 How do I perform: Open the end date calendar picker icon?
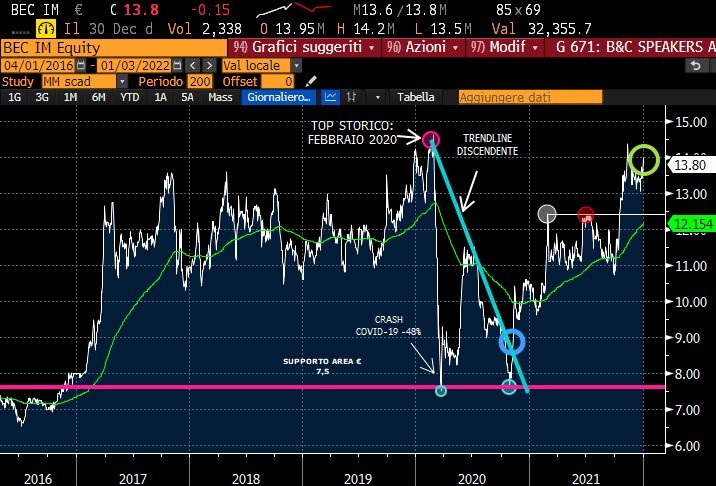(x=178, y=65)
